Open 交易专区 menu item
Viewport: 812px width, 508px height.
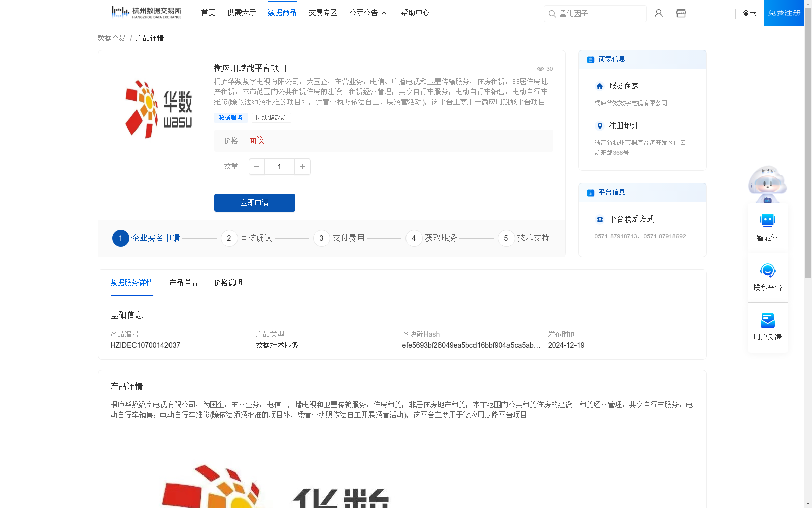tap(323, 13)
